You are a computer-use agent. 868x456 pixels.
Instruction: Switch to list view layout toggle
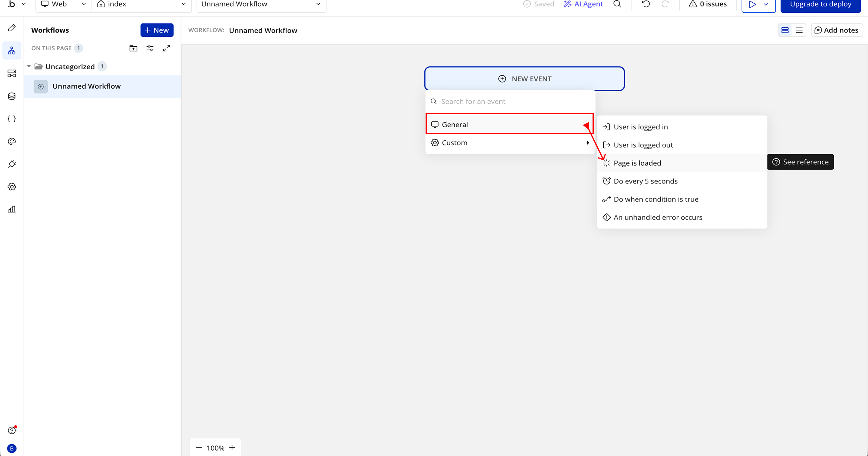799,30
